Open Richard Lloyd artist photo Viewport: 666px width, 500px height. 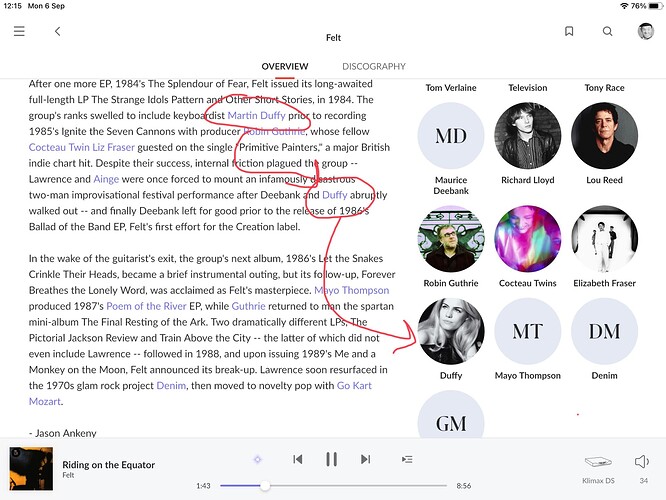(528, 136)
